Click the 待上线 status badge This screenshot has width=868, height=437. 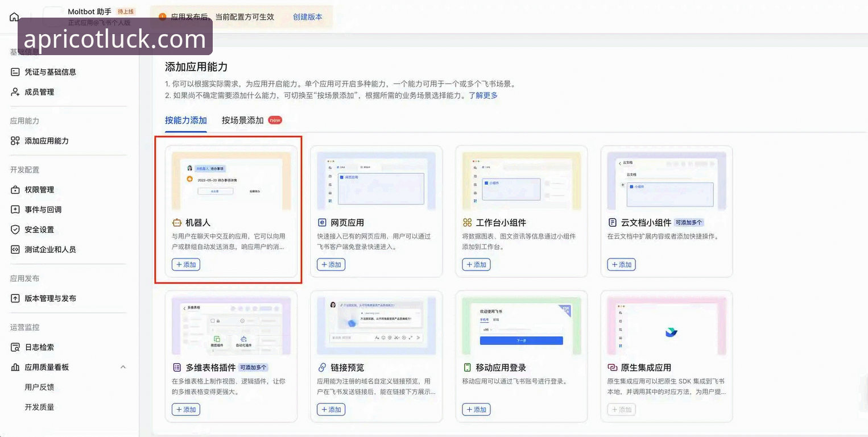pos(126,11)
